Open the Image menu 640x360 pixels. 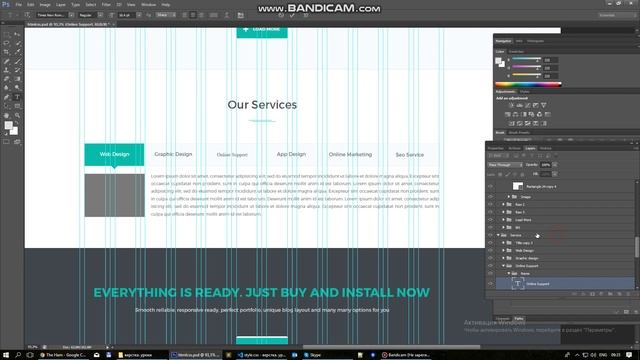tap(45, 4)
